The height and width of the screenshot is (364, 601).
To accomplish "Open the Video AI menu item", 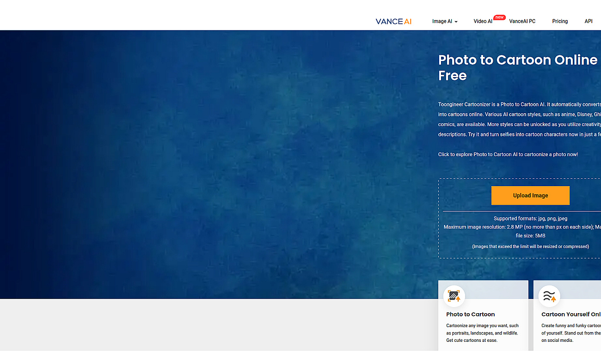I will click(x=483, y=21).
